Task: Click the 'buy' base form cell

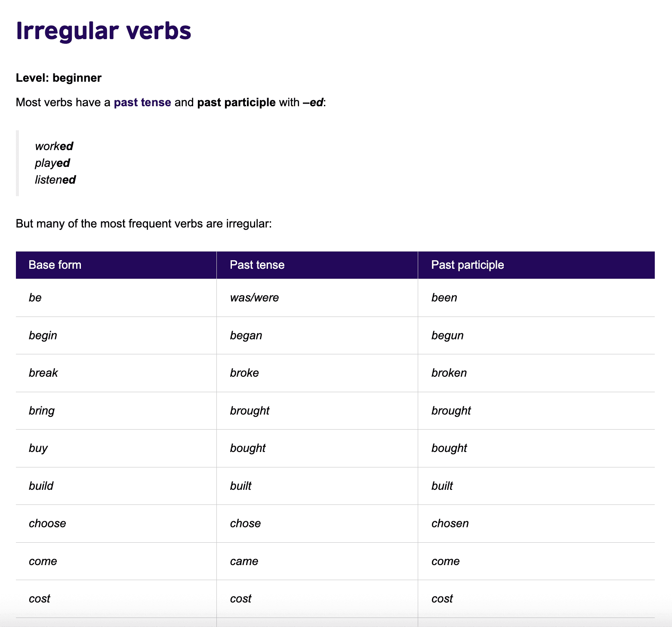Action: point(38,448)
